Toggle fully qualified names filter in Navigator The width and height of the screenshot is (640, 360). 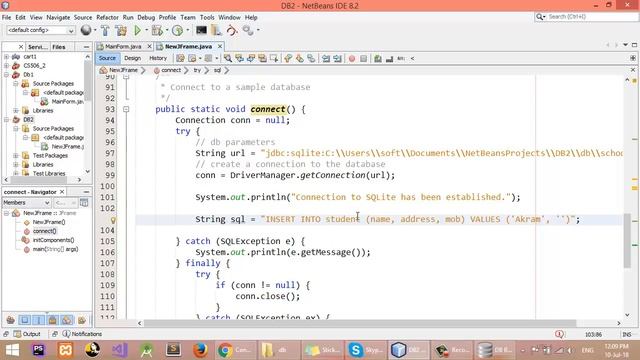pyautogui.click(x=82, y=320)
